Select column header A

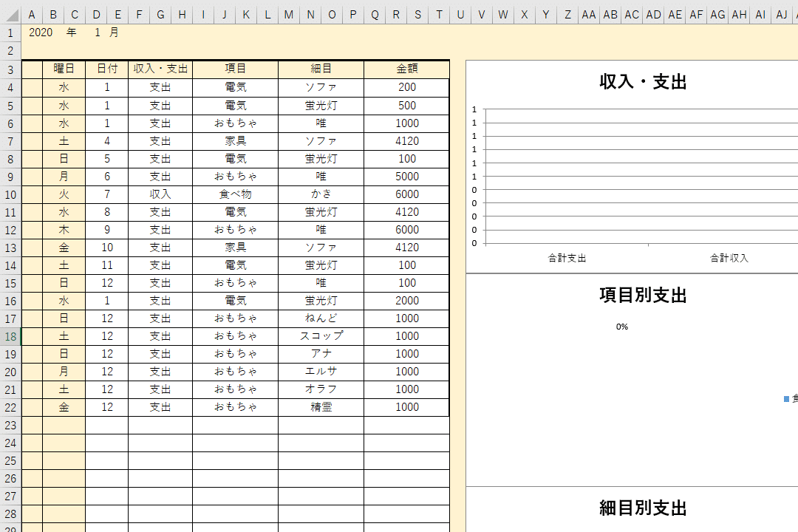(x=32, y=16)
